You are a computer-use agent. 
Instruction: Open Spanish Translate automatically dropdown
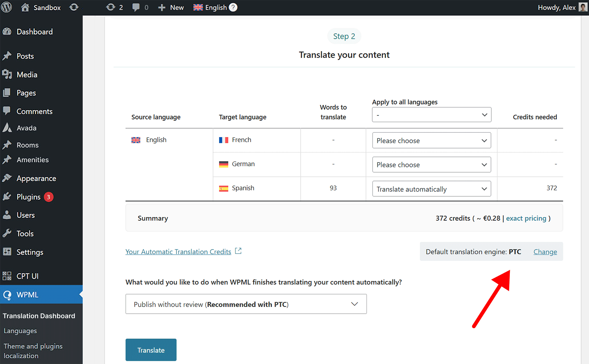click(432, 189)
